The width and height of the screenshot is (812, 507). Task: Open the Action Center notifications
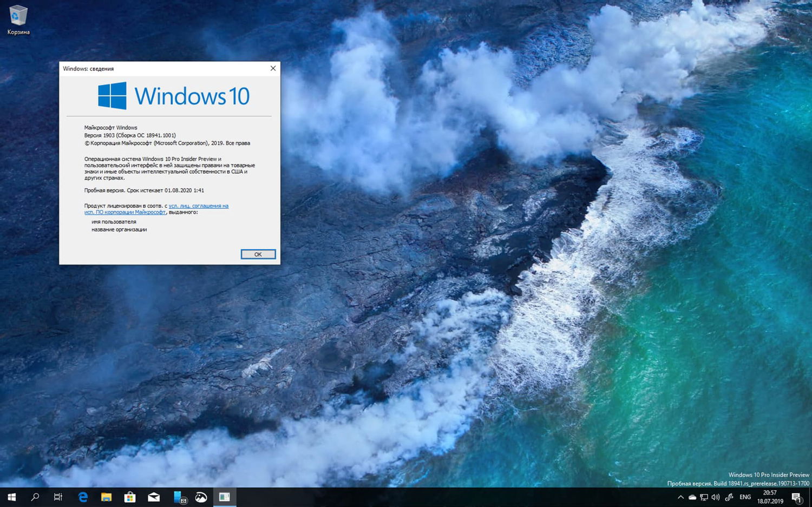(795, 497)
